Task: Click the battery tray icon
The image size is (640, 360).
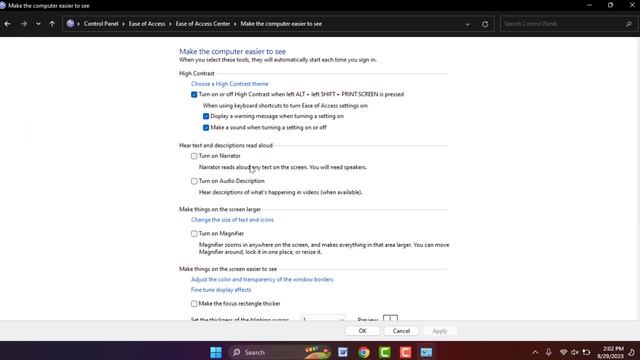Action: 587,352
